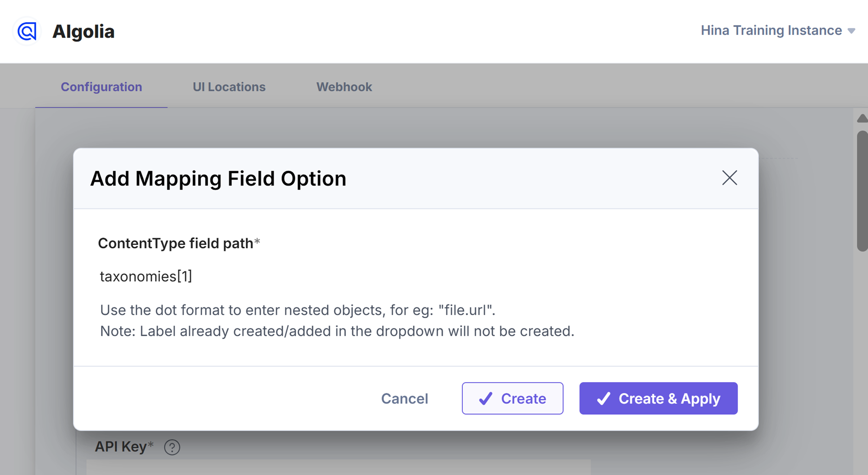868x475 pixels.
Task: Expand the Hina Training Instance dropdown
Action: click(778, 31)
